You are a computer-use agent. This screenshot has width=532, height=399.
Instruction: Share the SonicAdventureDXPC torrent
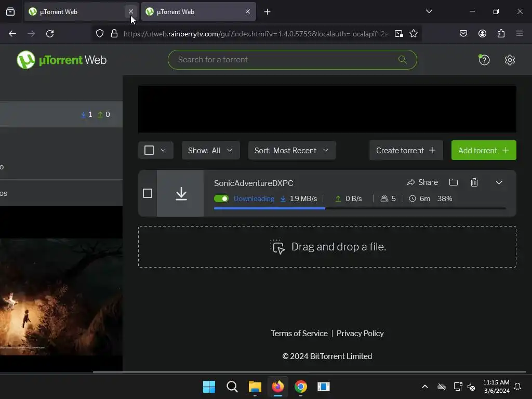[422, 182]
